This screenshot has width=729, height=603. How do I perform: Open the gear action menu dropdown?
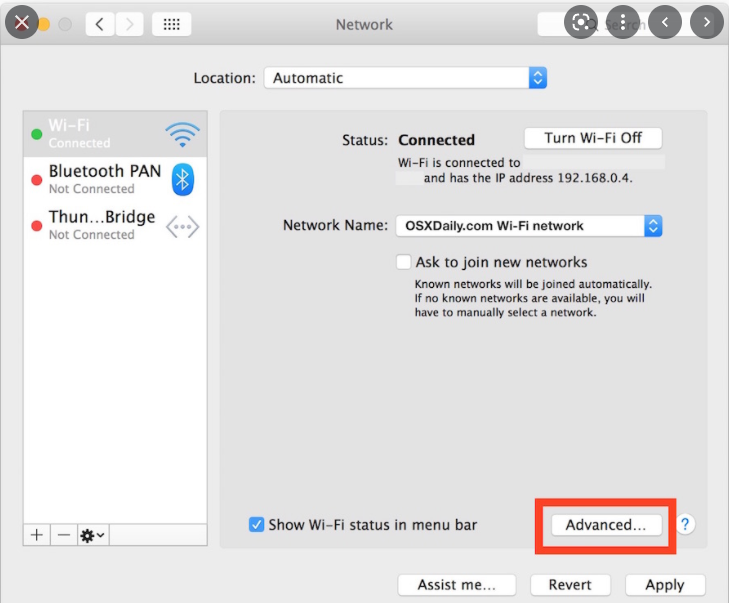pos(93,535)
